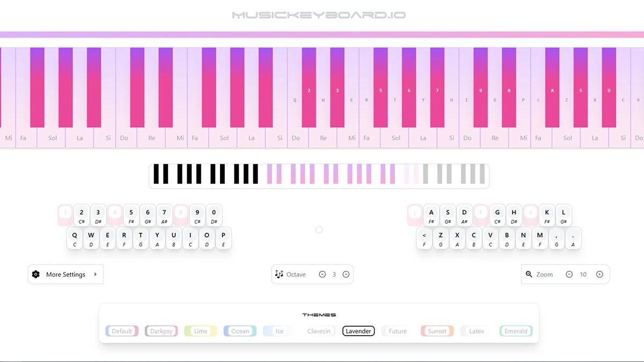Switch to the Emerald theme

click(x=516, y=331)
